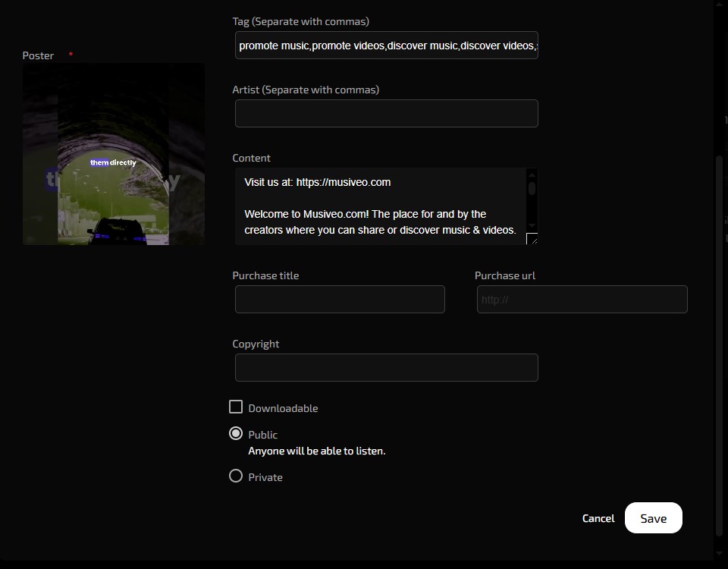The width and height of the screenshot is (728, 569).
Task: Click the Purchase title field
Action: [340, 299]
